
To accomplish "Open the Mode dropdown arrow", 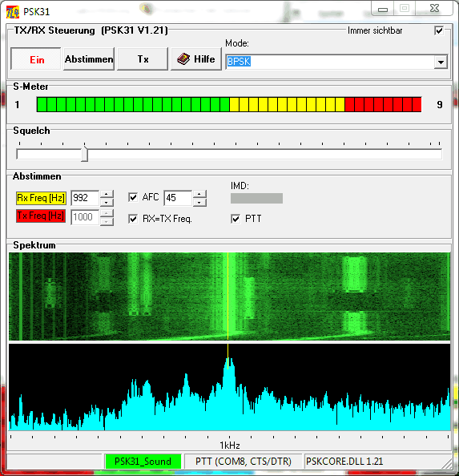I will 441,62.
